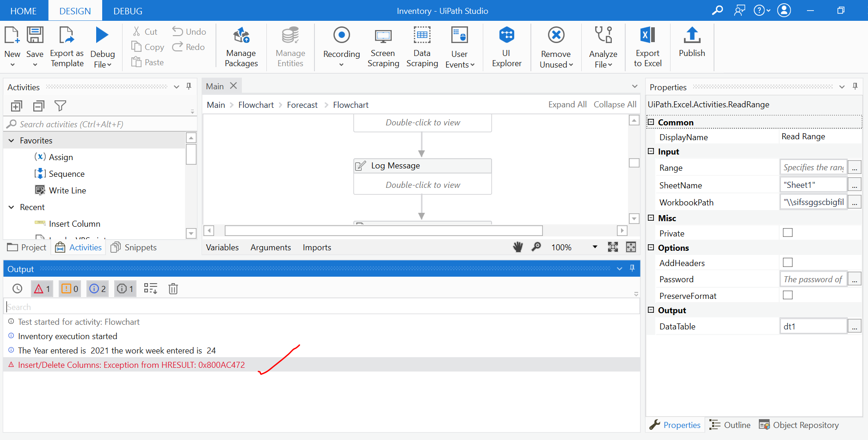Click Collapse All in the designer
The image size is (868, 440).
[615, 105]
